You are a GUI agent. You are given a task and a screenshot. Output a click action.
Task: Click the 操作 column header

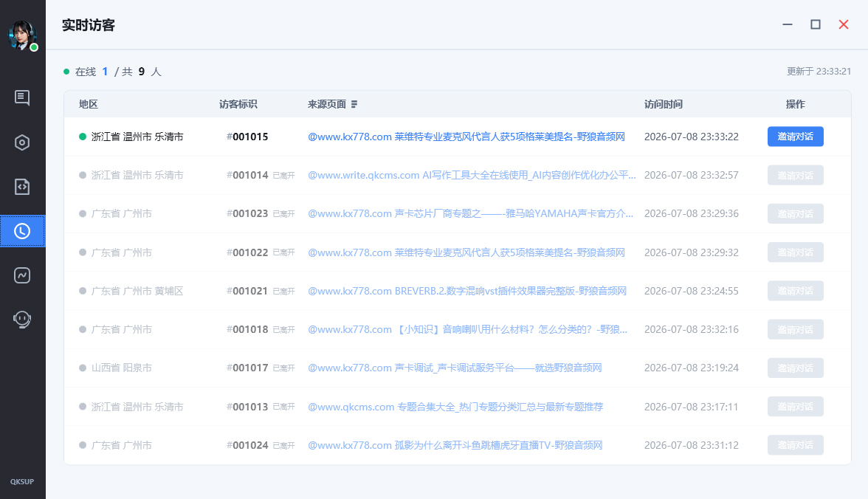point(796,104)
